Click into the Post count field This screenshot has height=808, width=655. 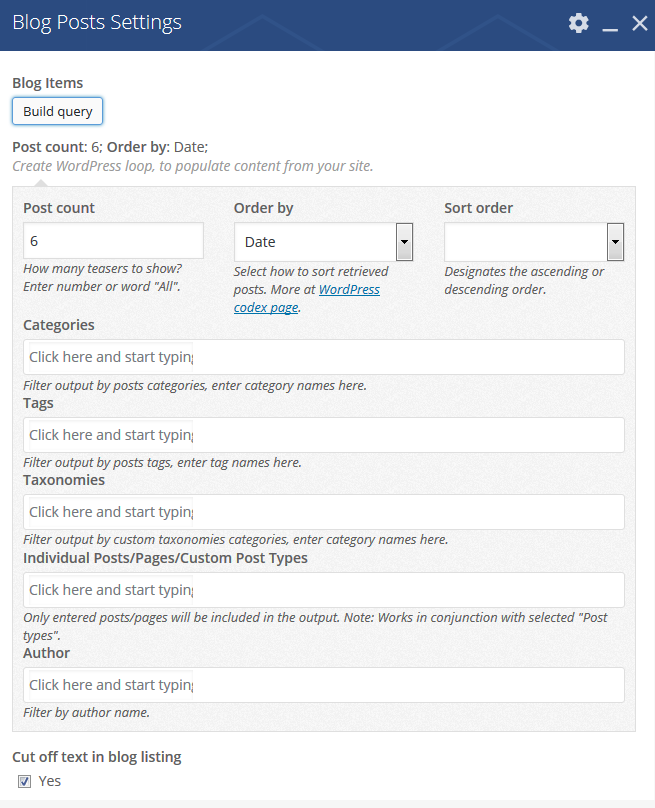[x=113, y=241]
